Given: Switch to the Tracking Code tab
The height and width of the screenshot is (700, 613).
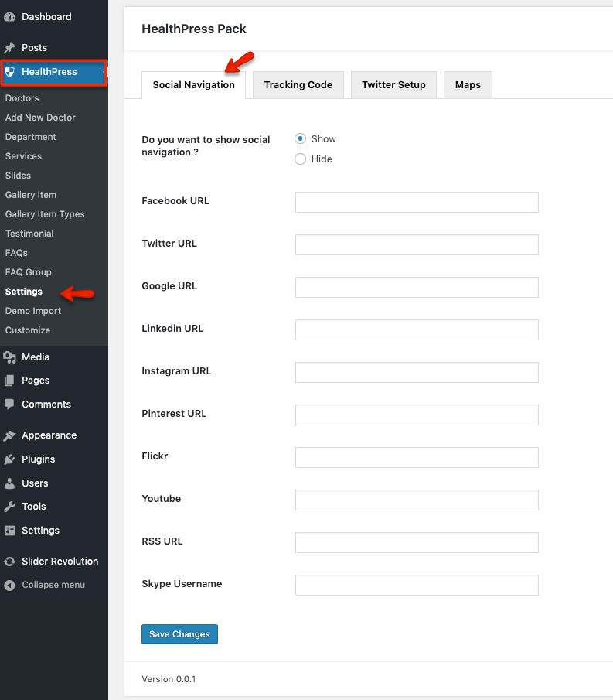Looking at the screenshot, I should pos(298,85).
